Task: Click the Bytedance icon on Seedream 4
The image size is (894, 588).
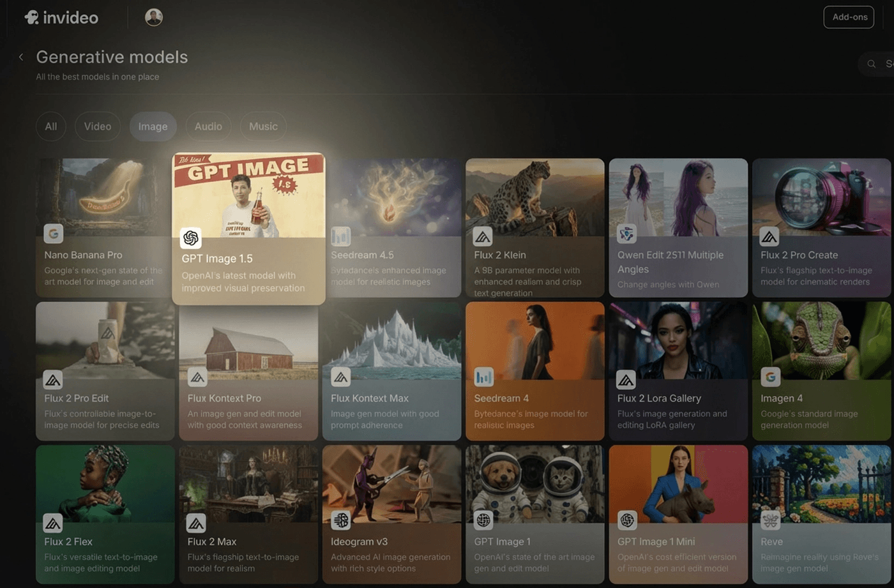Action: tap(483, 377)
